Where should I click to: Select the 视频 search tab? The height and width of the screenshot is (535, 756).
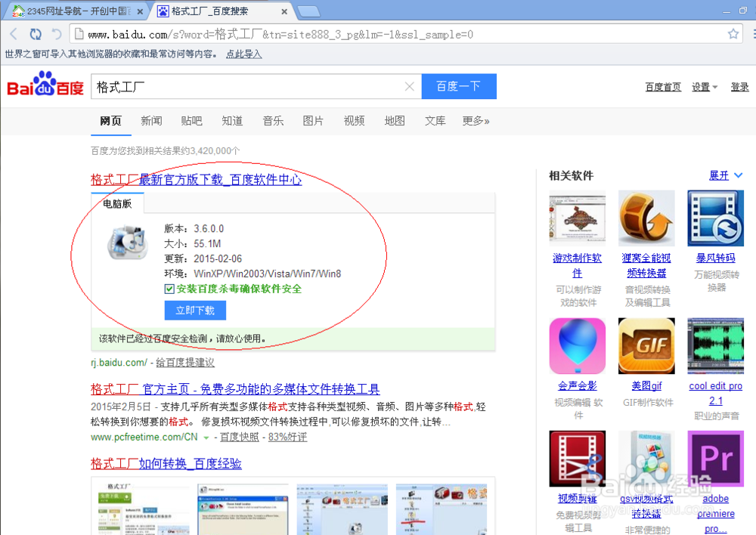tap(354, 120)
